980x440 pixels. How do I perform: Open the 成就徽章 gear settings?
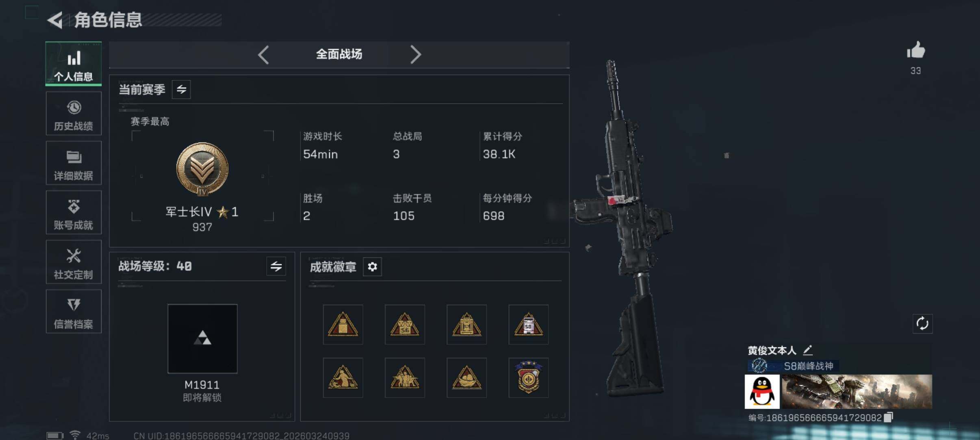tap(372, 267)
